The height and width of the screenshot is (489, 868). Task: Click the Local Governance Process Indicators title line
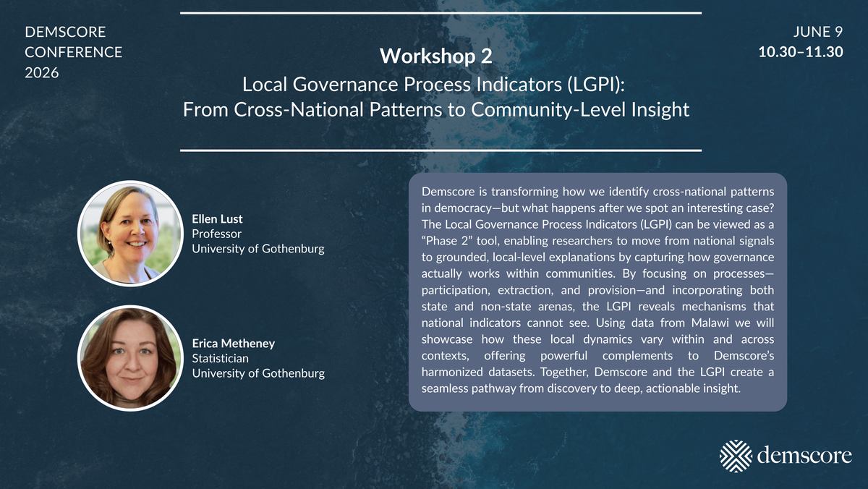point(433,84)
